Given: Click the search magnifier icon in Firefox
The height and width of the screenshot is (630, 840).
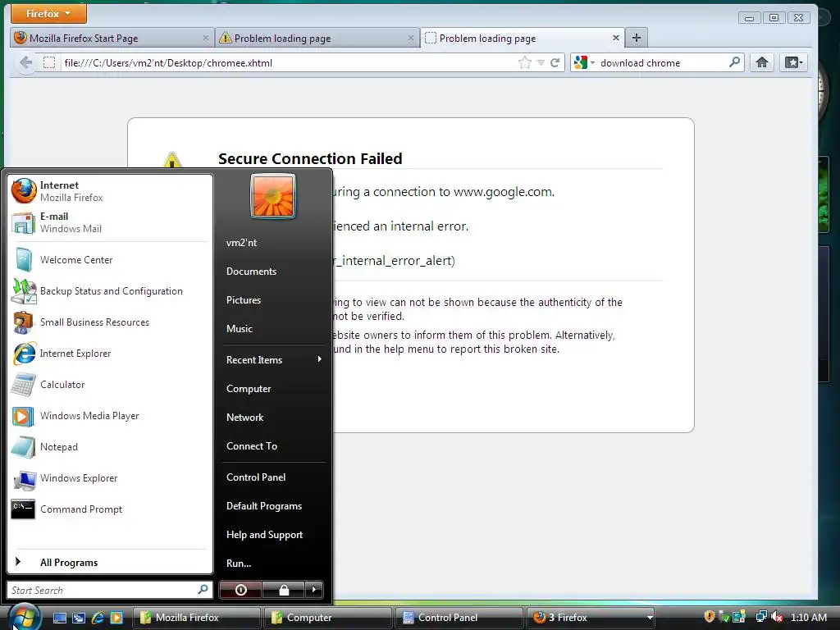Looking at the screenshot, I should tap(735, 62).
